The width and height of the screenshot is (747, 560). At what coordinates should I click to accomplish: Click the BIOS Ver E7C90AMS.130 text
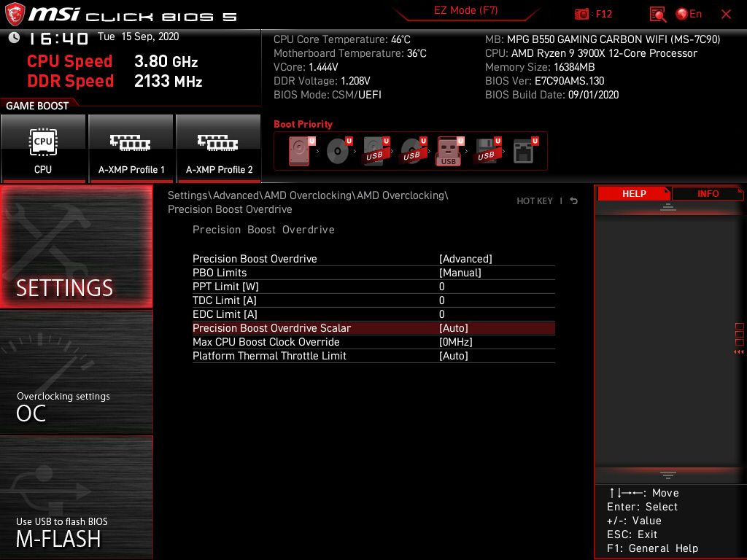pos(544,81)
